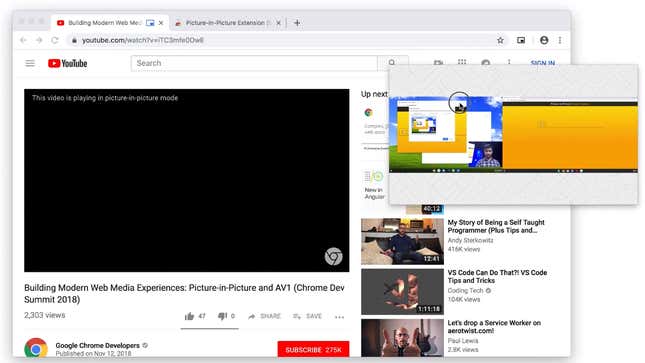The width and height of the screenshot is (645, 363).
Task: Click the black video player area
Action: pos(187,180)
